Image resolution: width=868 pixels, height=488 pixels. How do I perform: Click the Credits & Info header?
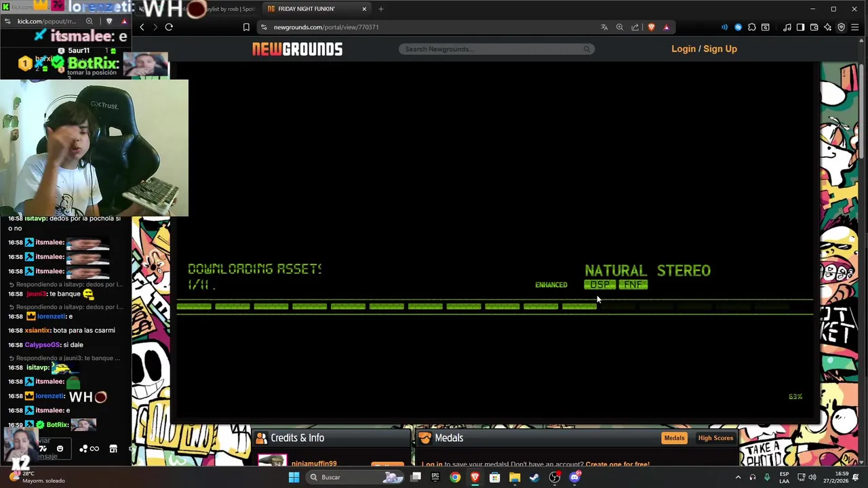(x=297, y=438)
